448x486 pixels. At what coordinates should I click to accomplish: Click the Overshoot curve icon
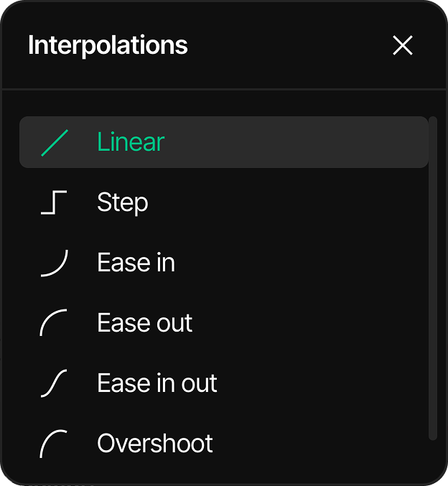click(x=54, y=444)
